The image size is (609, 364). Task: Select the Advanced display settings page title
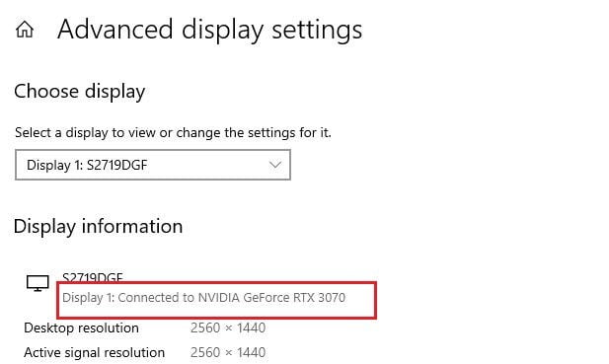(209, 31)
